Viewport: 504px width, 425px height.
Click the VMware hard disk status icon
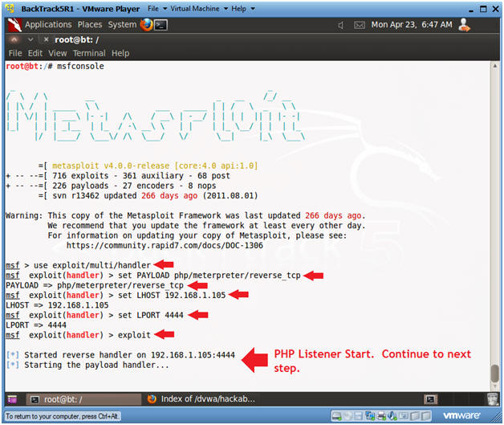[x=336, y=416]
